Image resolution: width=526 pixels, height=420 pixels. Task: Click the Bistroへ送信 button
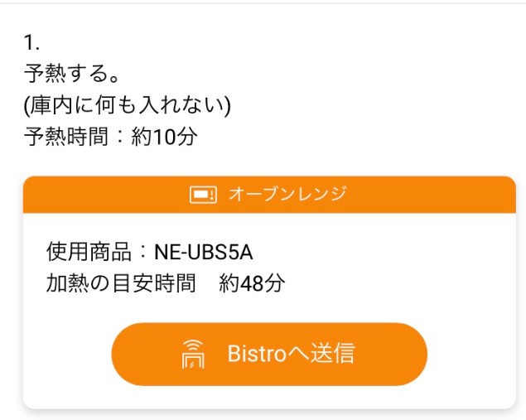pos(269,354)
